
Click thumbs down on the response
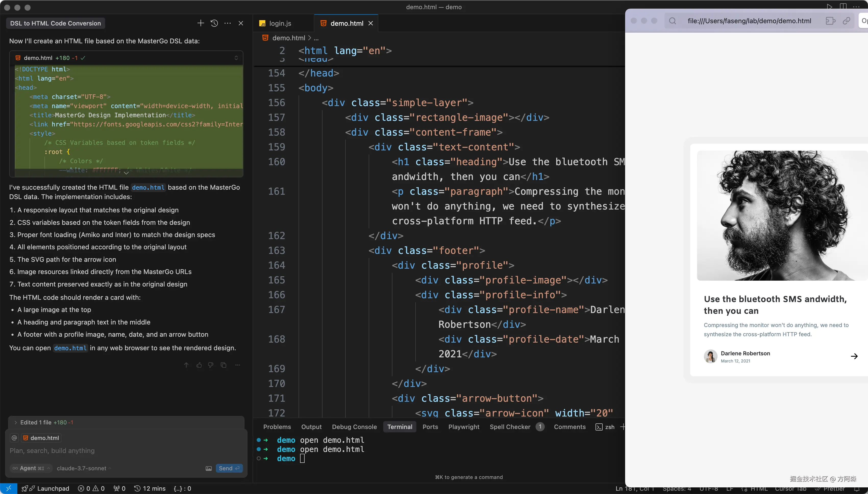point(211,365)
